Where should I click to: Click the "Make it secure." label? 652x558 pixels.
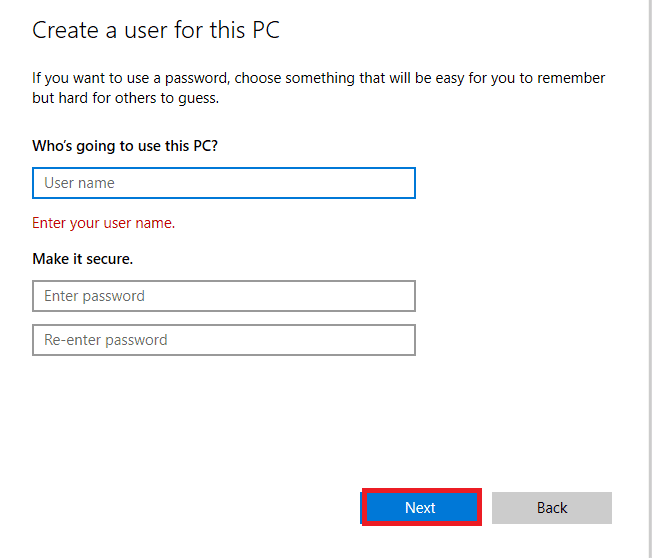(83, 259)
